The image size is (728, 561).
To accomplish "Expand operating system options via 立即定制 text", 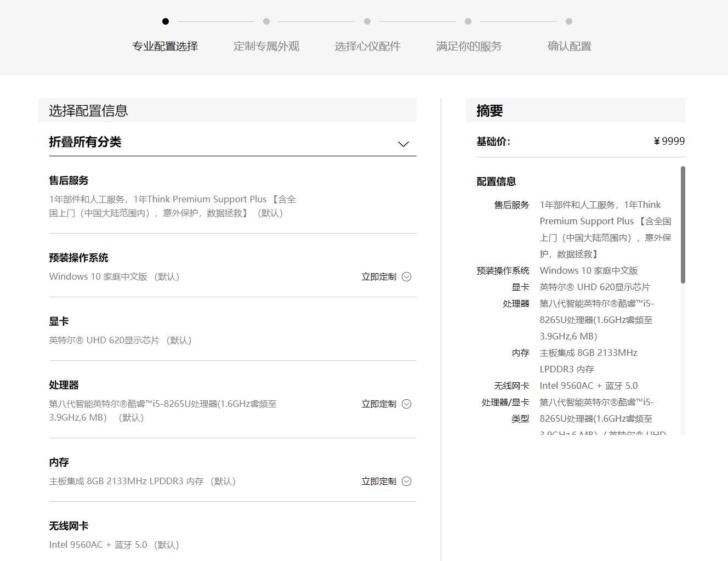I will click(378, 277).
